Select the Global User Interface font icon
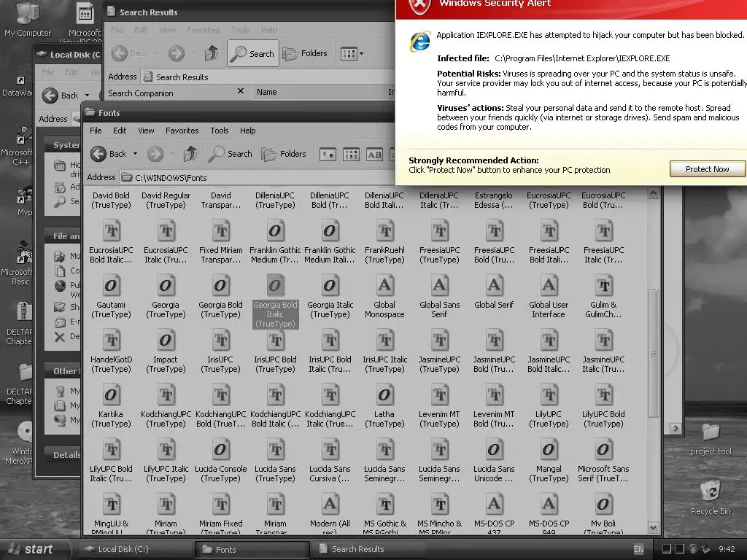This screenshot has width=747, height=560. coord(549,285)
